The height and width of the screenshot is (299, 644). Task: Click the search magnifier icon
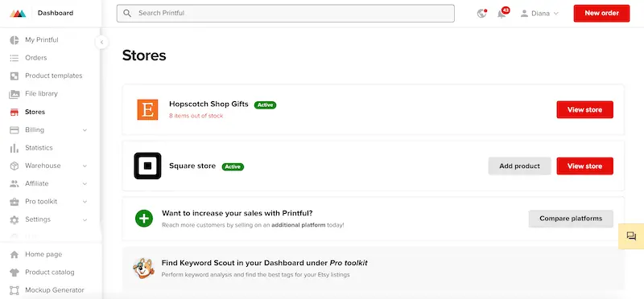(127, 13)
